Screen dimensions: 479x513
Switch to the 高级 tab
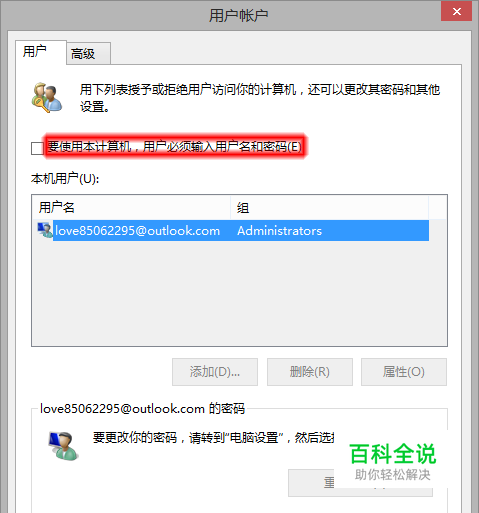(x=88, y=53)
